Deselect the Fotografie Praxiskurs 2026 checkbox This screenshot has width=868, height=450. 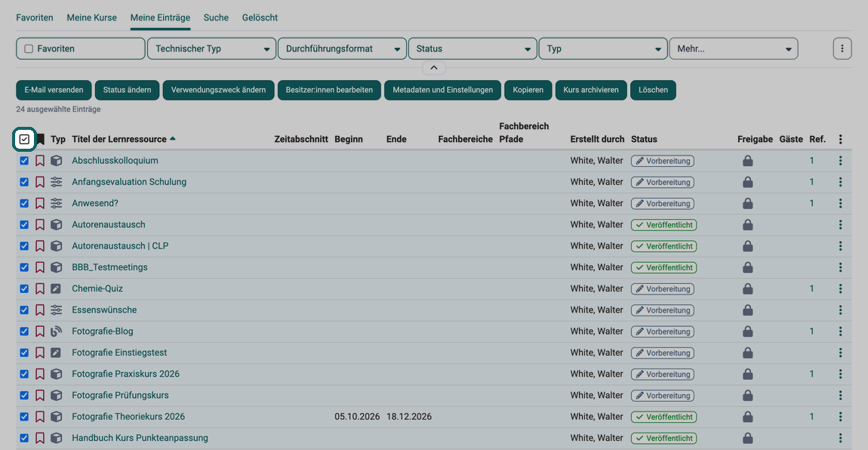coord(24,374)
